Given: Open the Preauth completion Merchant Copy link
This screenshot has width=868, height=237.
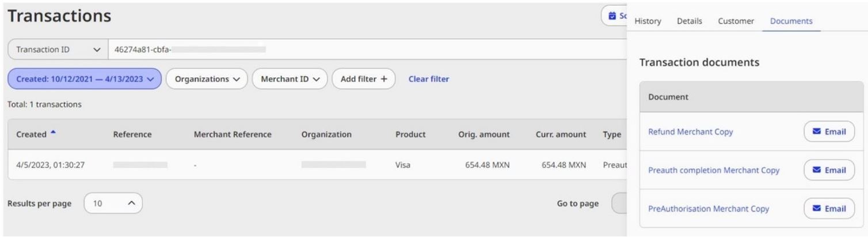Looking at the screenshot, I should 714,170.
